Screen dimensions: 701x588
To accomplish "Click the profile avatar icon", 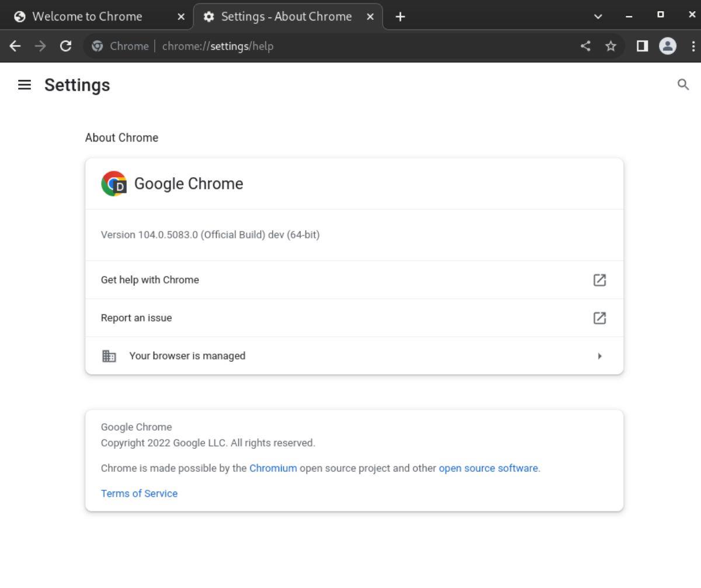I will [x=668, y=46].
